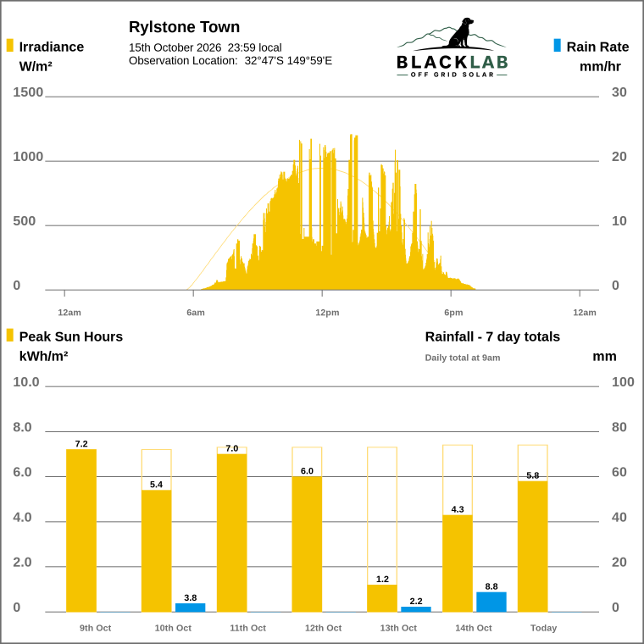Click the 13th Oct sun hours bar

point(382,598)
